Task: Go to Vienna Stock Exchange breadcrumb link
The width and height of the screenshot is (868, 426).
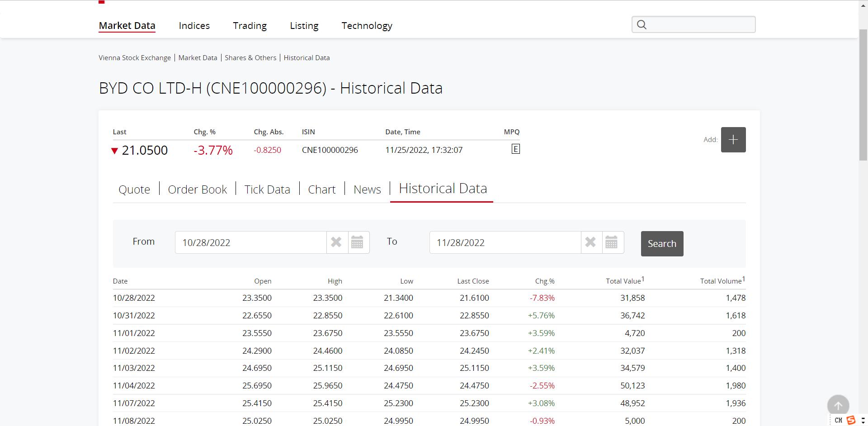Action: [x=135, y=58]
